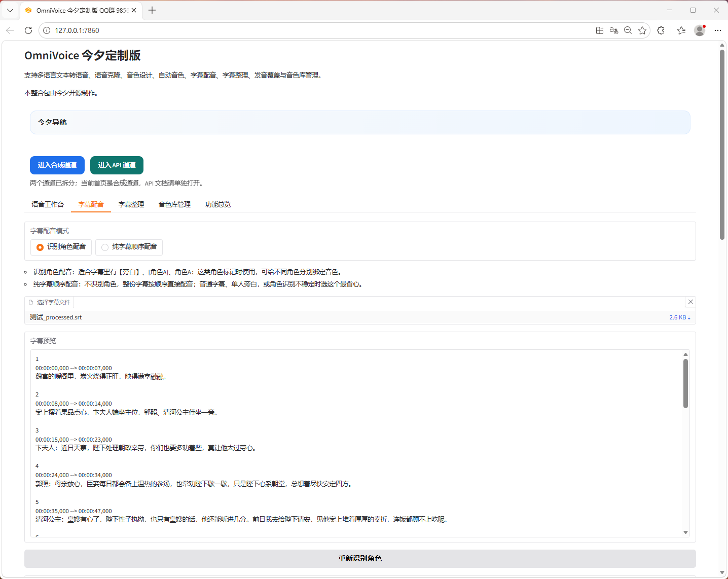Open browser extensions puzzle icon
728x579 pixels.
(661, 30)
